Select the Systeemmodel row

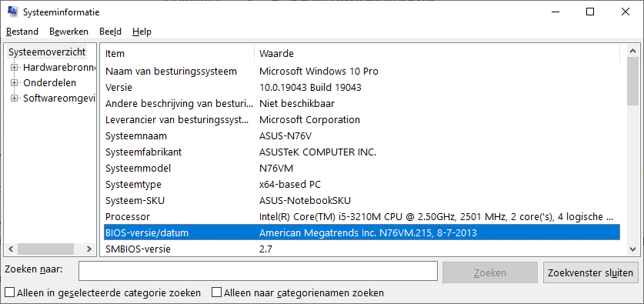click(362, 169)
